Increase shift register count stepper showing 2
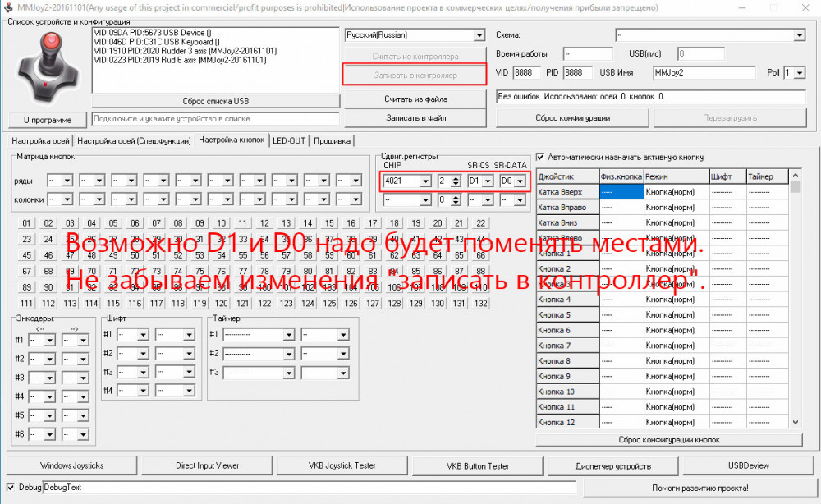Image resolution: width=821 pixels, height=504 pixels. [x=456, y=178]
